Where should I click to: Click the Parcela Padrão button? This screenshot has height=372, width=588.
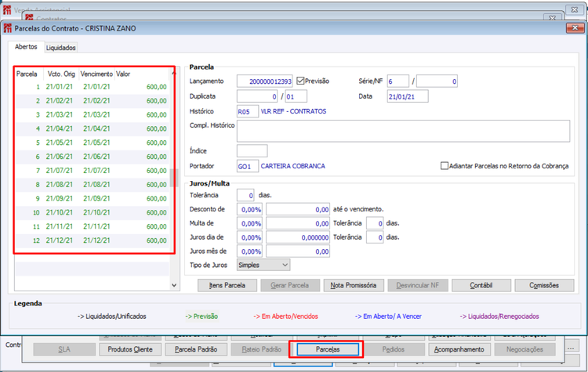[196, 349]
